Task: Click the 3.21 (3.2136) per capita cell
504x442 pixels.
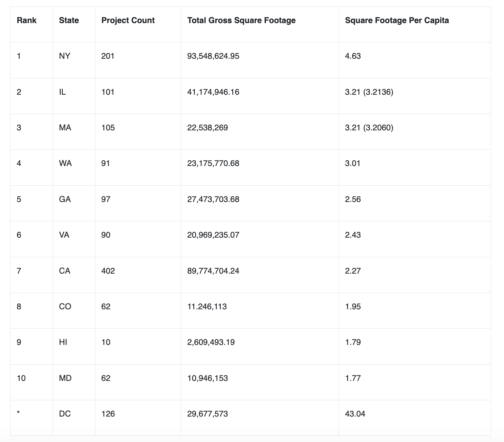Action: 369,92
